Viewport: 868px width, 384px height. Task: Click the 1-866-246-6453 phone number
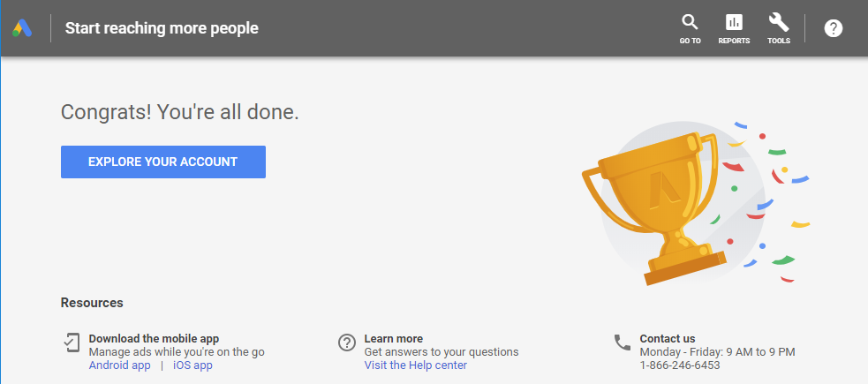pos(679,365)
